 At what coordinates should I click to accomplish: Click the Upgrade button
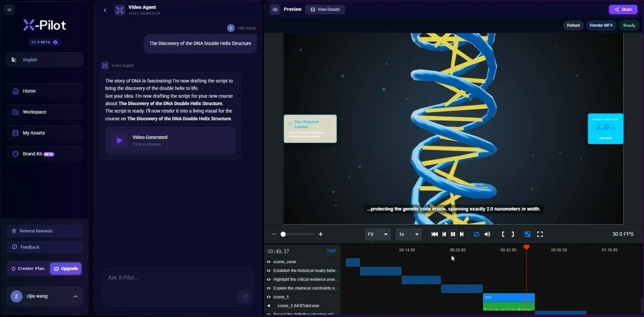pyautogui.click(x=66, y=269)
